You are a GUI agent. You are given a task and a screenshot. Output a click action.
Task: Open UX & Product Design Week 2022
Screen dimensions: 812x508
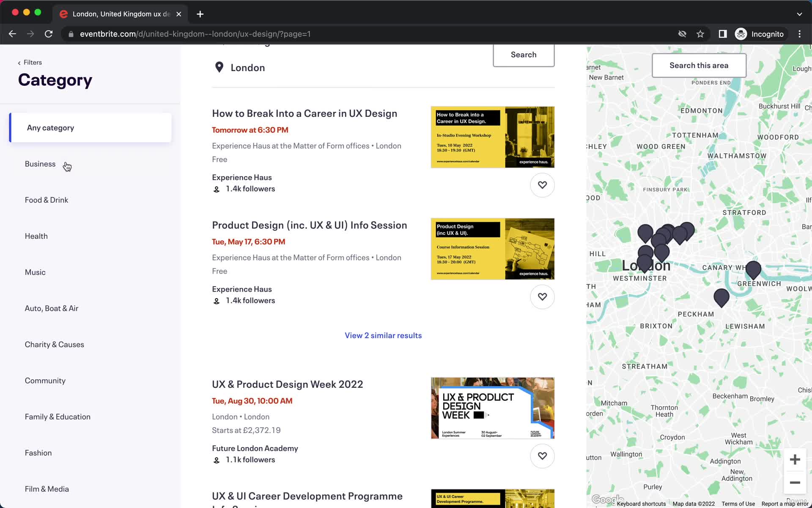coord(288,384)
